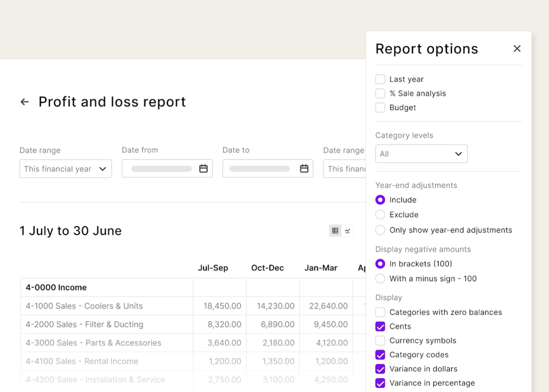Uncheck the Cents checkbox
The width and height of the screenshot is (549, 392).
[380, 326]
